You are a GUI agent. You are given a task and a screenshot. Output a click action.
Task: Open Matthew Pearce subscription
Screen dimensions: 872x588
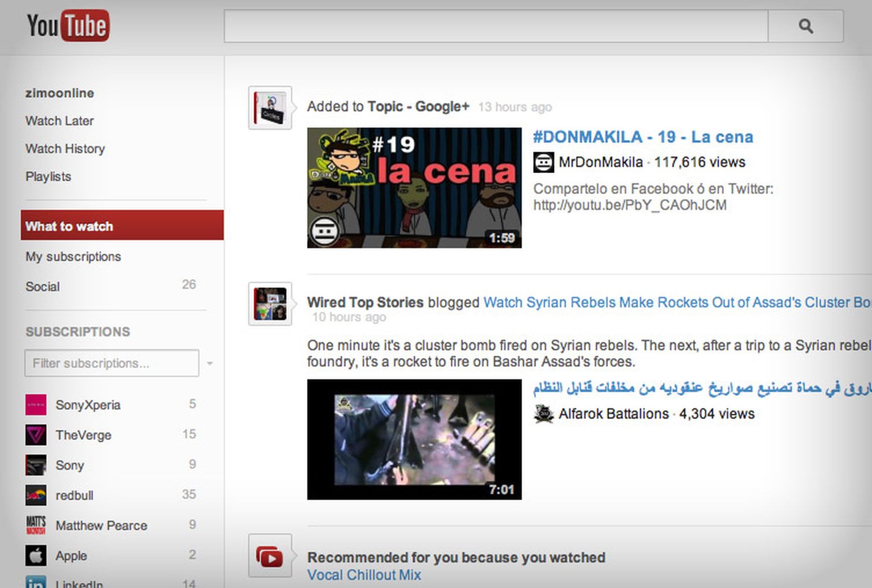102,526
